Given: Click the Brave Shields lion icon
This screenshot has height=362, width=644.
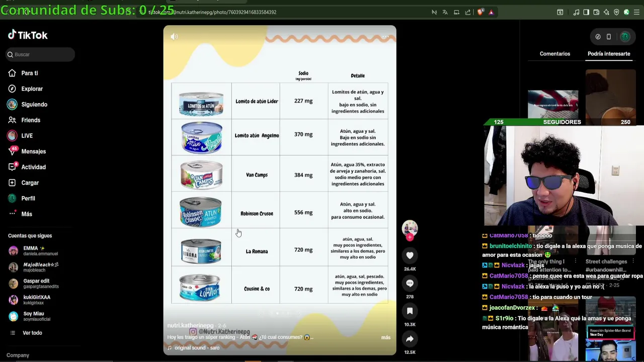Looking at the screenshot, I should 480,12.
